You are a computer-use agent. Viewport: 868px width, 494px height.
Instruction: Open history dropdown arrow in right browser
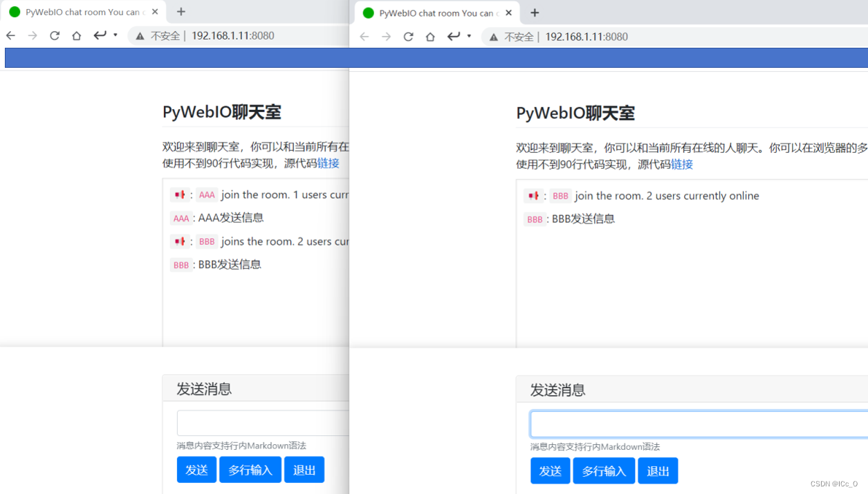point(469,37)
